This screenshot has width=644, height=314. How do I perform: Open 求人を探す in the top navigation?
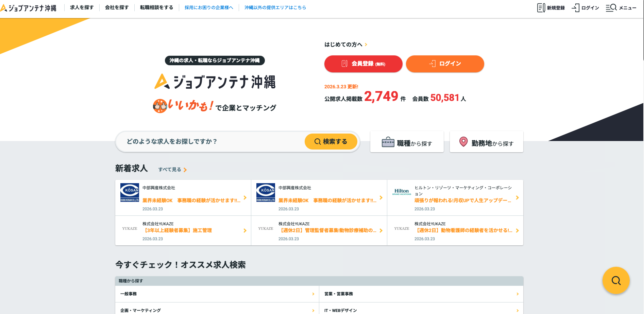point(82,7)
